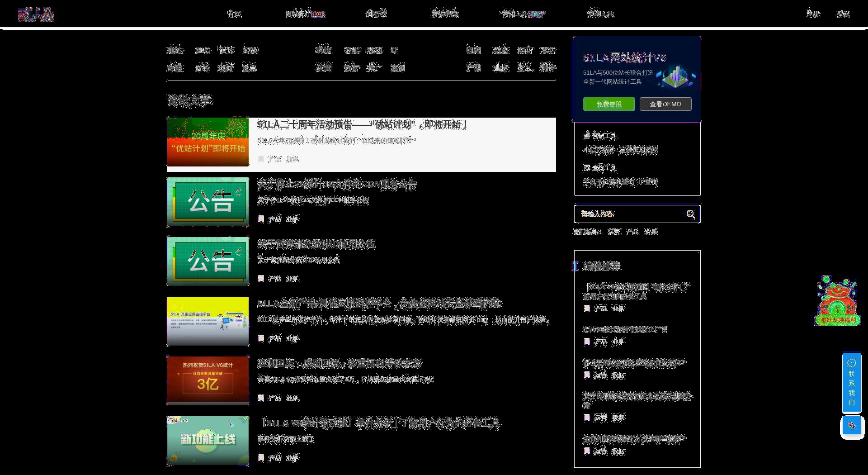Click the 公告 thumbnail of the CDN服务公告 article

(208, 202)
